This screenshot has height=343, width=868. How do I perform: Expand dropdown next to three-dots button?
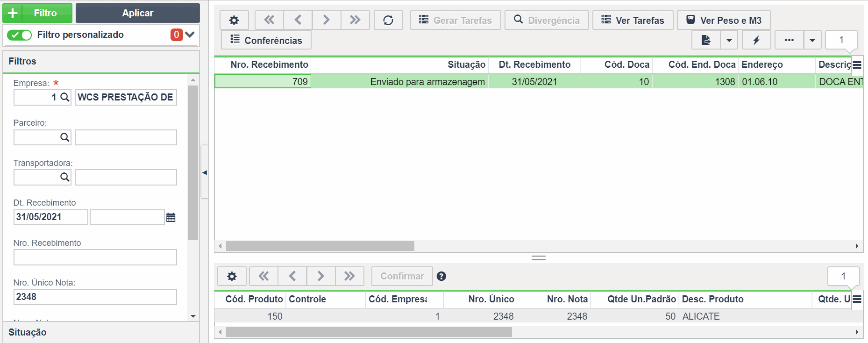(812, 40)
